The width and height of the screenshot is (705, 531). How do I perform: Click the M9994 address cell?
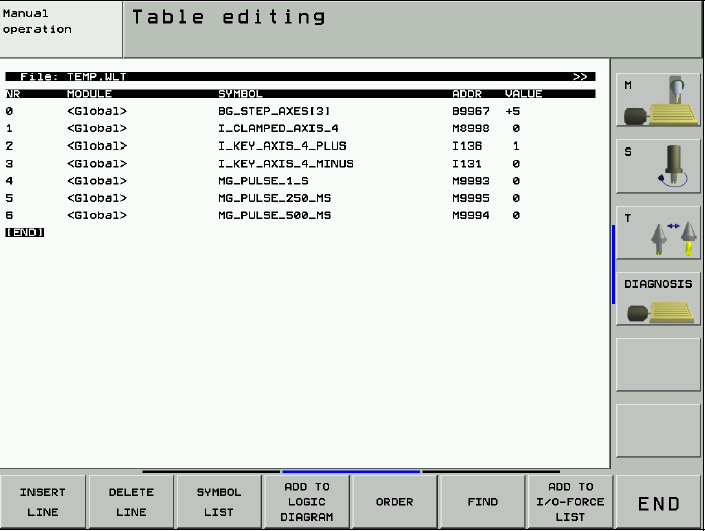469,215
